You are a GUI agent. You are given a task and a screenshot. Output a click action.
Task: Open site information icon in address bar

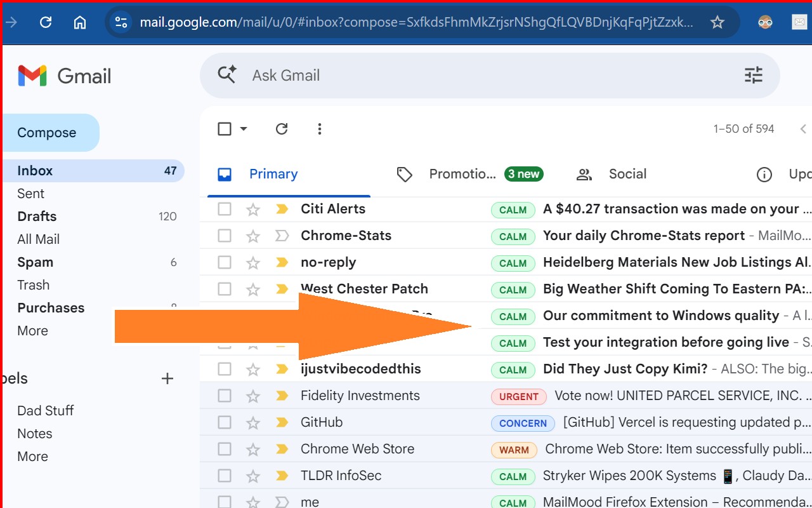point(120,23)
